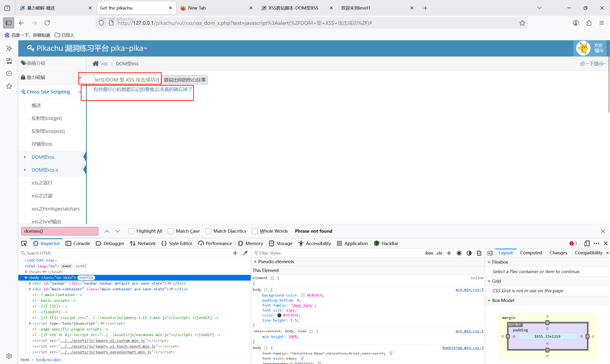610x364 pixels.
Task: Click the element picker tool
Action: 24,243
